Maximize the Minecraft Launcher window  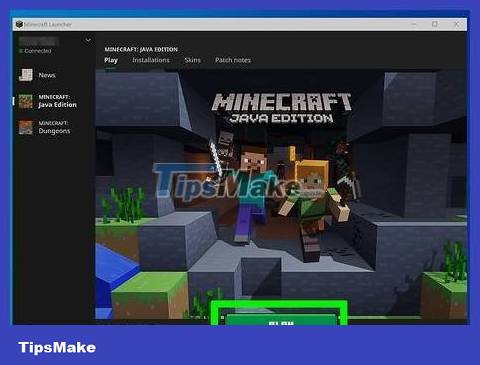pyautogui.click(x=435, y=24)
